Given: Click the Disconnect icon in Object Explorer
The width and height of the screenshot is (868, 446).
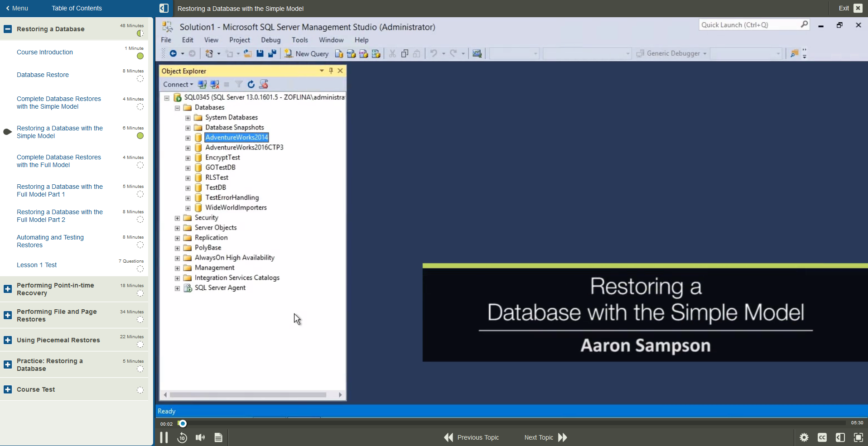Looking at the screenshot, I should (214, 84).
